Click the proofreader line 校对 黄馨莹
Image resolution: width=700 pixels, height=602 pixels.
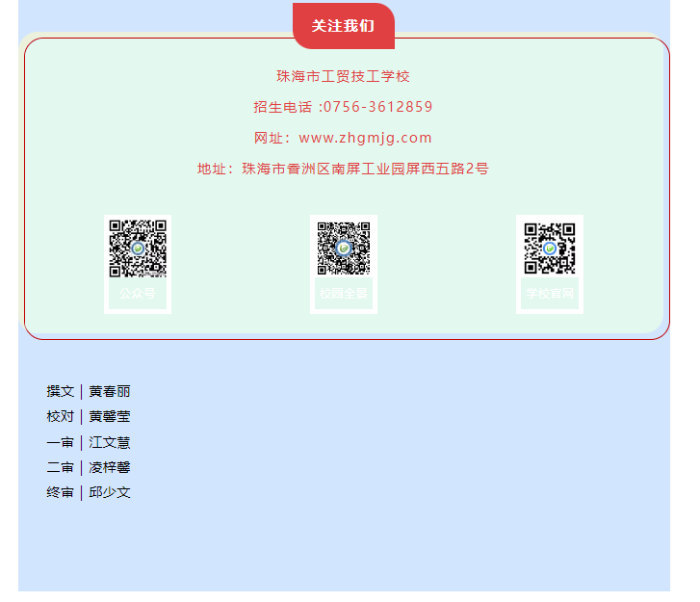(89, 417)
